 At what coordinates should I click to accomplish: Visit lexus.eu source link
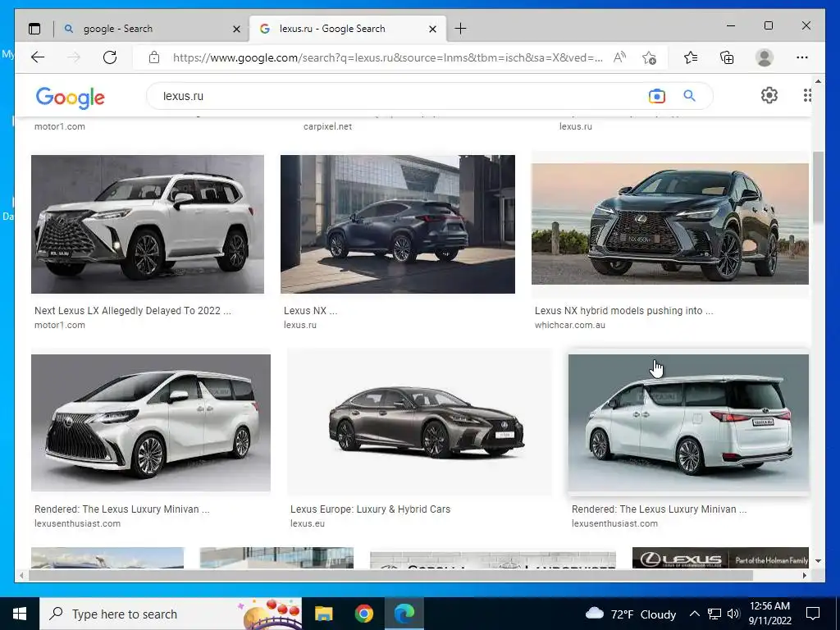[308, 524]
